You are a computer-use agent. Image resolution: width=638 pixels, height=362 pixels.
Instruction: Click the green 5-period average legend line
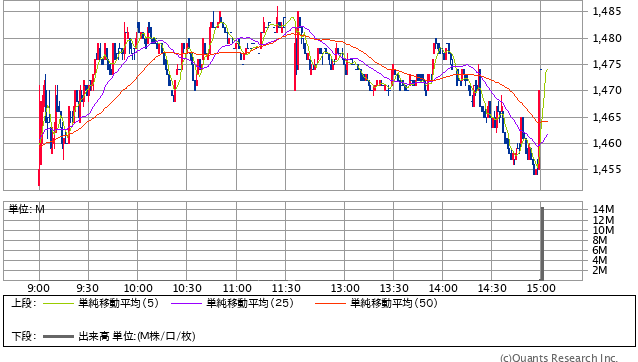click(x=58, y=303)
